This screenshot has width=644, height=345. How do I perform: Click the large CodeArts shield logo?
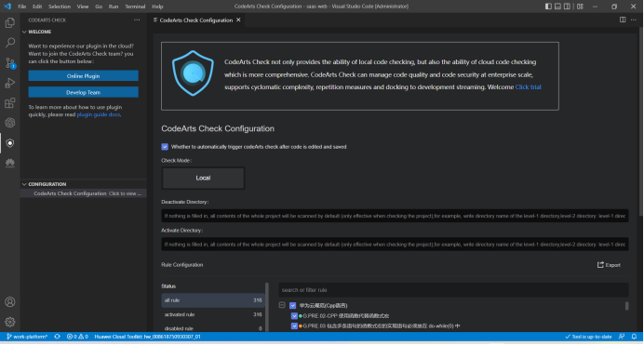pyautogui.click(x=193, y=73)
